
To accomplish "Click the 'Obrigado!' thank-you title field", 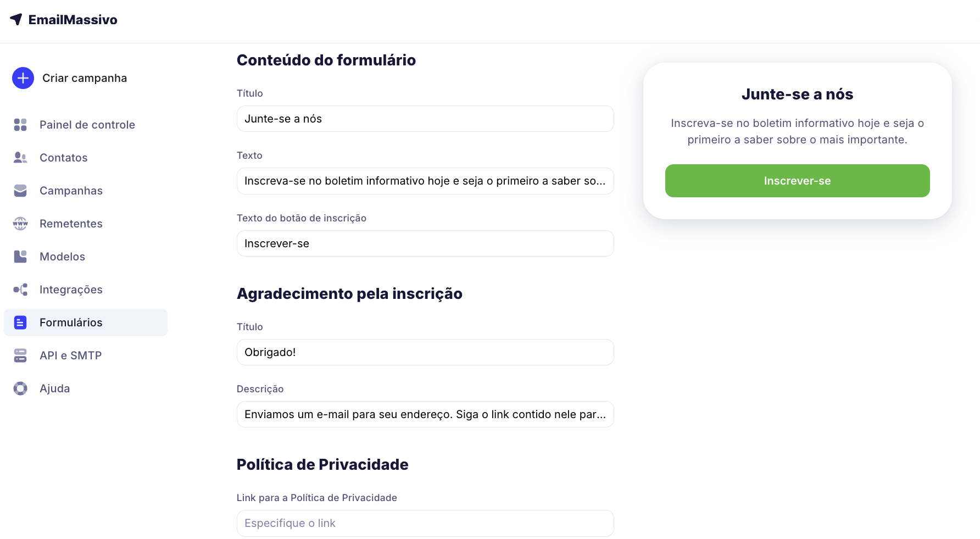I will point(425,352).
